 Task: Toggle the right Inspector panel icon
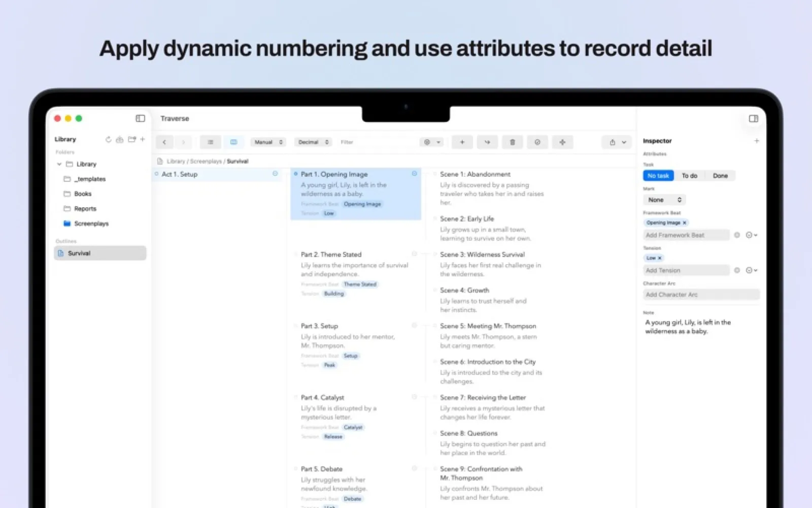coord(754,118)
